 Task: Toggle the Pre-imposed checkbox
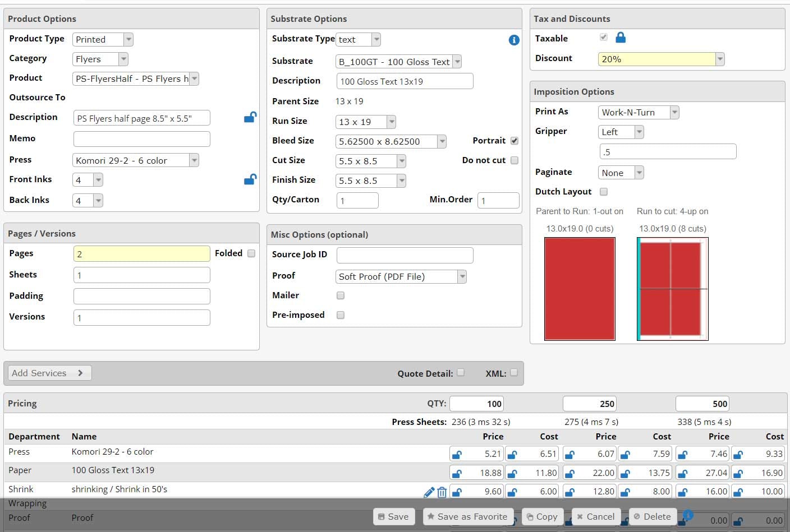point(341,315)
